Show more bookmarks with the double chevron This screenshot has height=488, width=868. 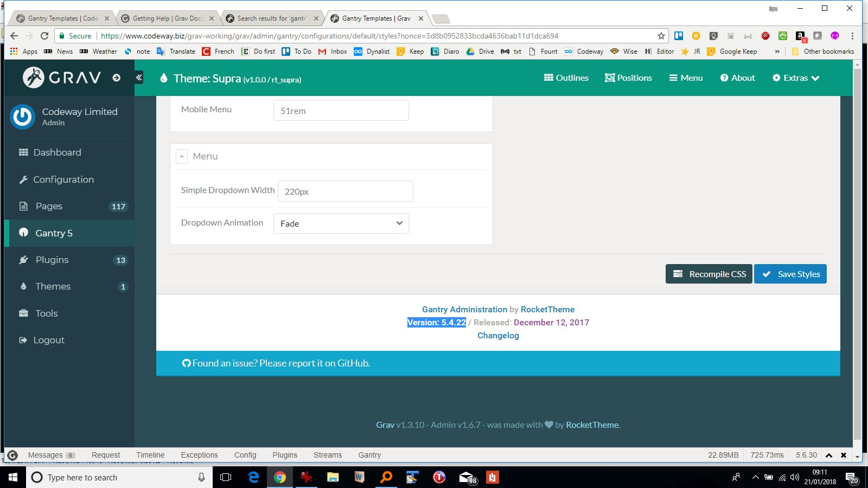777,51
